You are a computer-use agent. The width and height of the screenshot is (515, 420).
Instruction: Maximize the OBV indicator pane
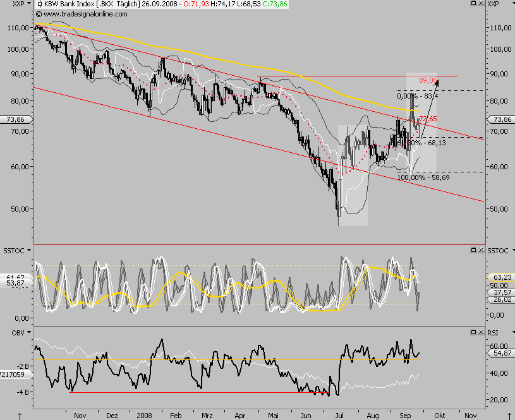pos(473,332)
